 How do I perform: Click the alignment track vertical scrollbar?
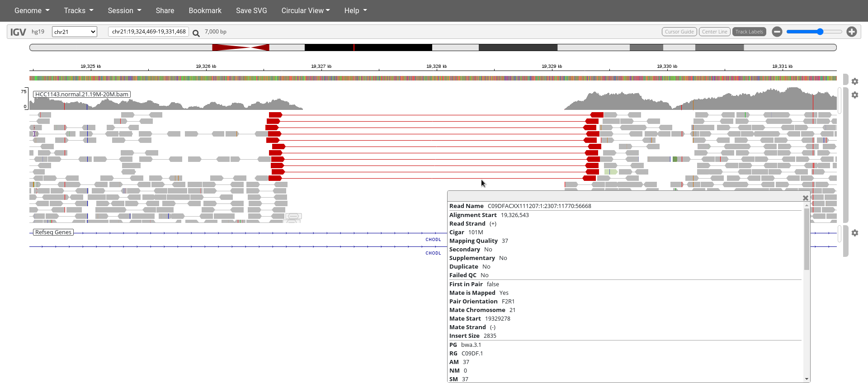(x=839, y=100)
